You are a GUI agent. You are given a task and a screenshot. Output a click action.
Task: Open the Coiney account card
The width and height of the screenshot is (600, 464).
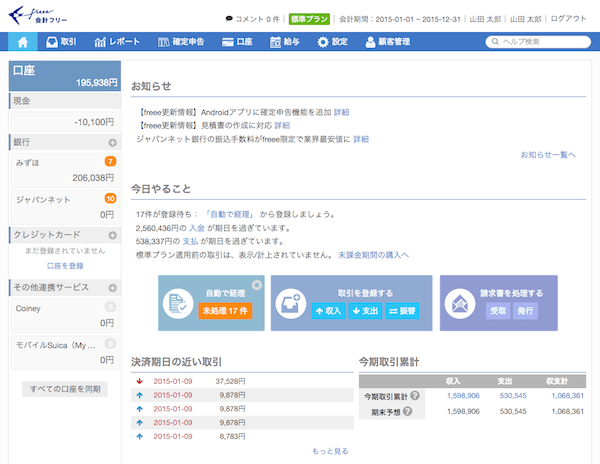(x=65, y=316)
